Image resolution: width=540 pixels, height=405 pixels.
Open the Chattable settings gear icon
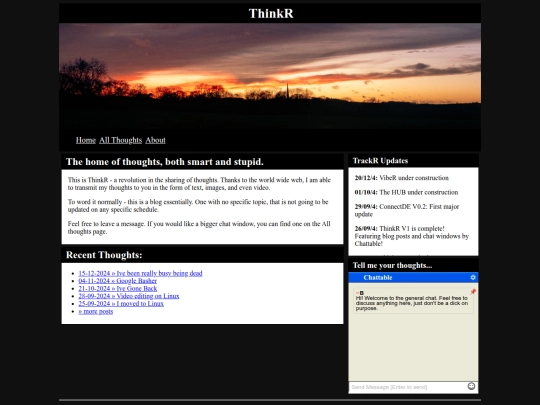473,277
